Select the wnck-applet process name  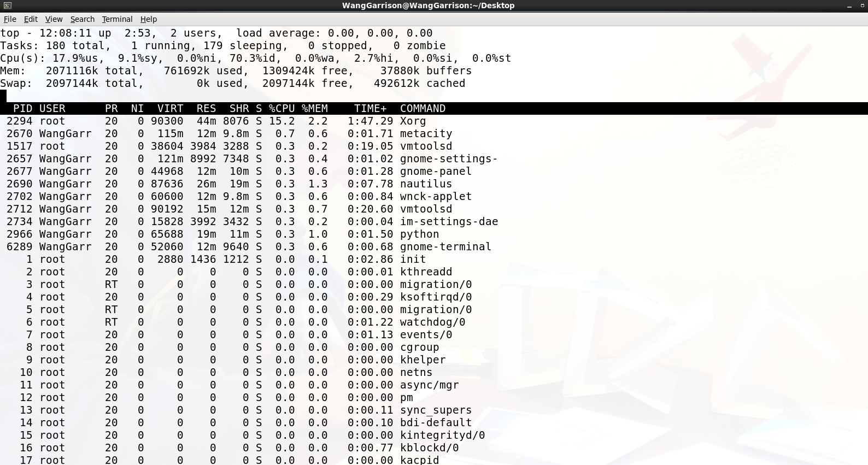436,197
